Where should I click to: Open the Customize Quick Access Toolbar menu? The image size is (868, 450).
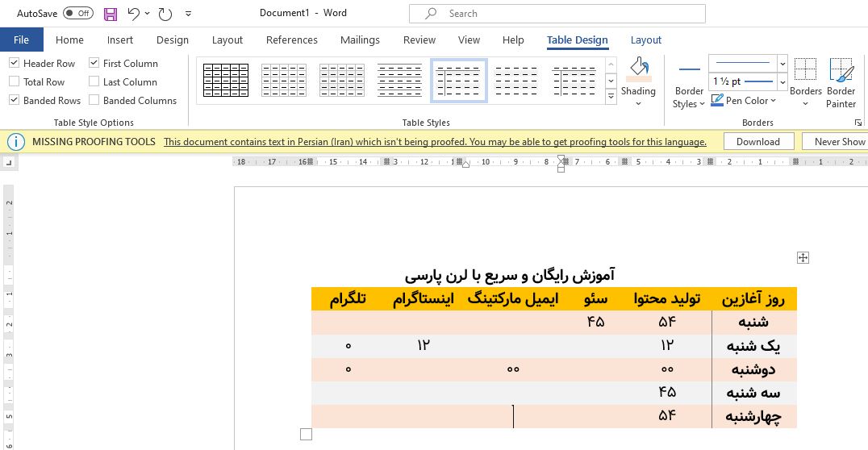188,14
